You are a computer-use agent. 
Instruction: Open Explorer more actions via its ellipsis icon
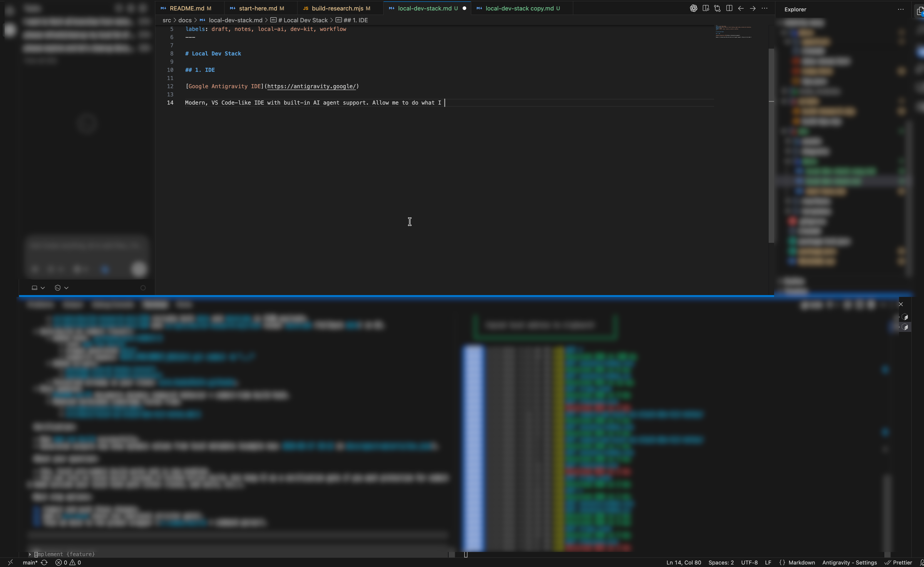pyautogui.click(x=901, y=9)
